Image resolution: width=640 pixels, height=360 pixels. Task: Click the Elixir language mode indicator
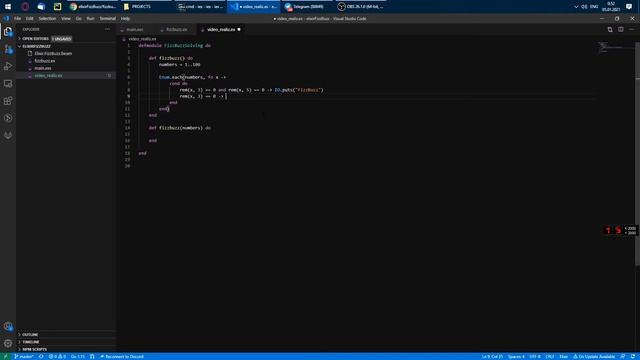pos(563,356)
